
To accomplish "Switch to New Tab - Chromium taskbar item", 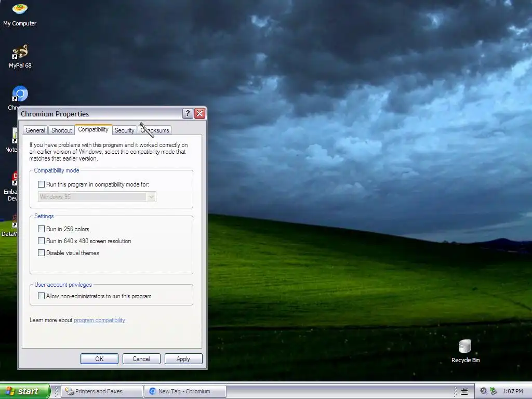I will [185, 391].
